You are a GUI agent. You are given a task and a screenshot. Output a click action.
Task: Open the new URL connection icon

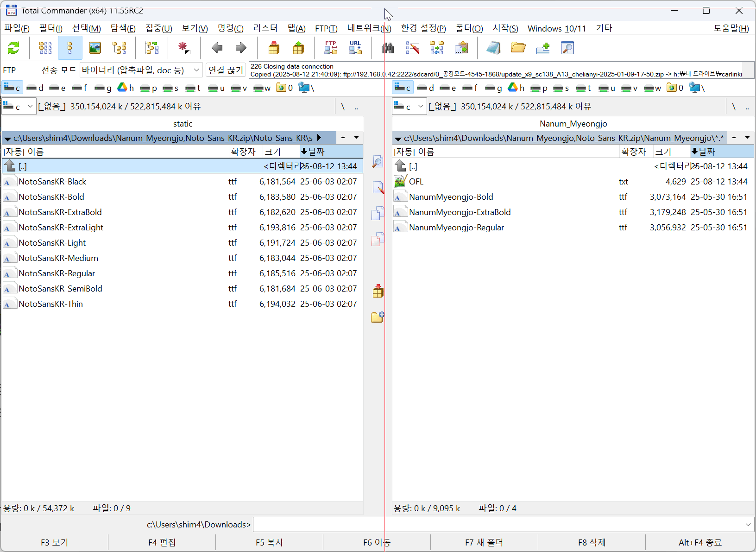click(x=355, y=48)
